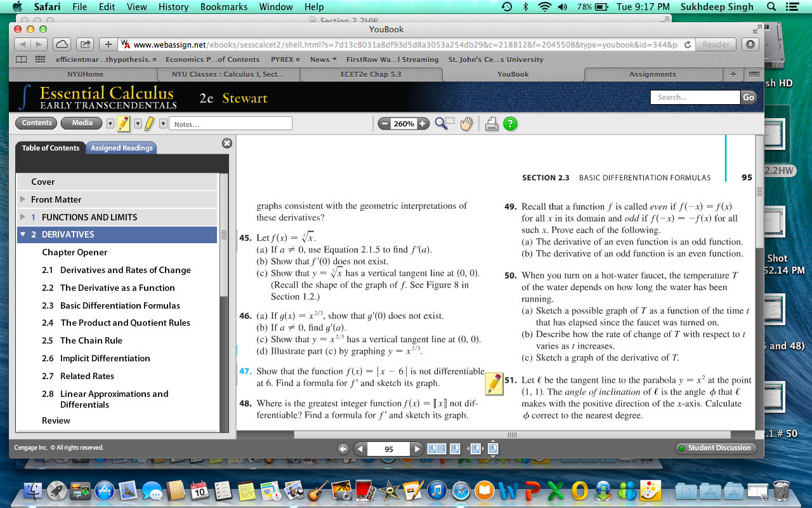Open Spotlight search in menu bar
The image size is (812, 508).
771,7
